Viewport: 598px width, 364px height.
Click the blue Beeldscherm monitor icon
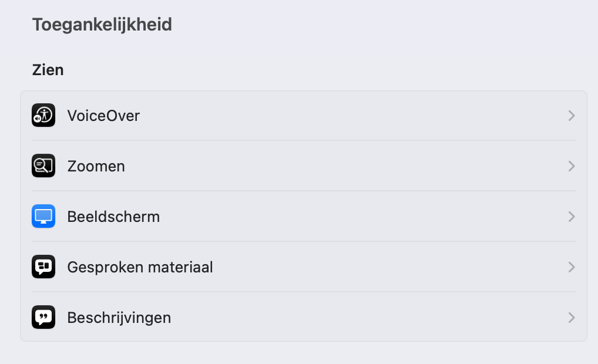tap(43, 216)
